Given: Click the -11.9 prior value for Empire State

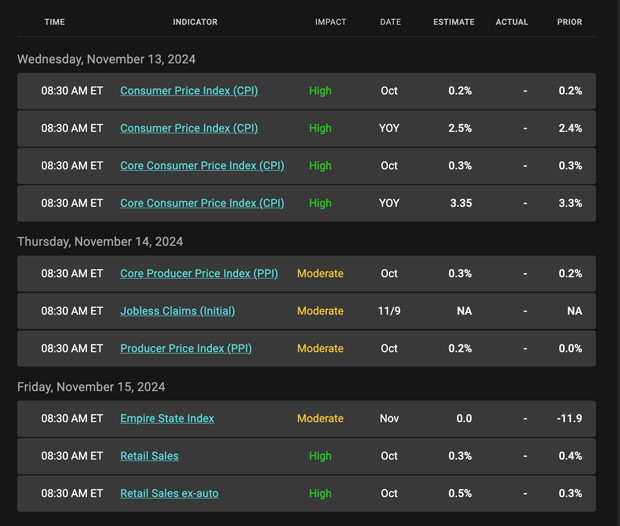Looking at the screenshot, I should coord(569,418).
